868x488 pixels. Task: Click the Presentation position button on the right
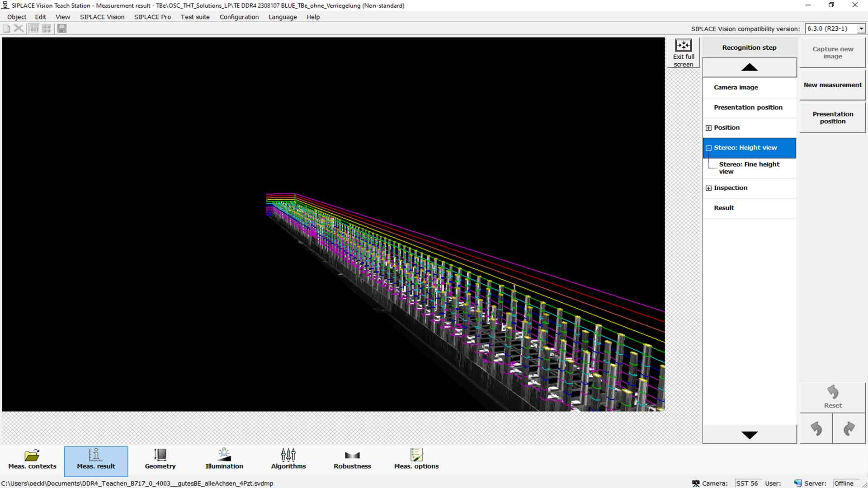[x=832, y=117]
